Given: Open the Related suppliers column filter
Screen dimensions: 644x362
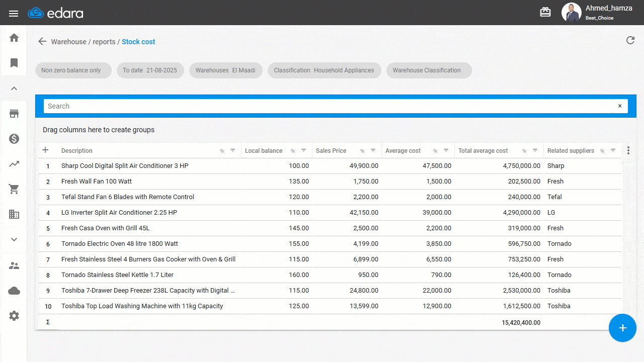Looking at the screenshot, I should click(x=613, y=150).
